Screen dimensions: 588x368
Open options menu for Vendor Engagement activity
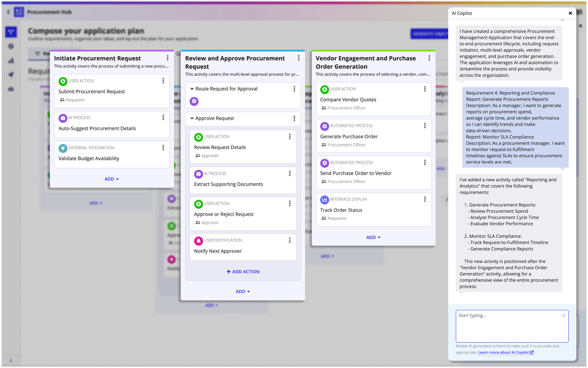coord(429,58)
